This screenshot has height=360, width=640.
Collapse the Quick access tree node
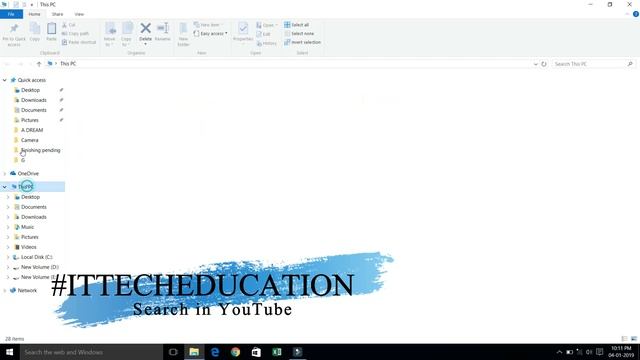click(4, 80)
